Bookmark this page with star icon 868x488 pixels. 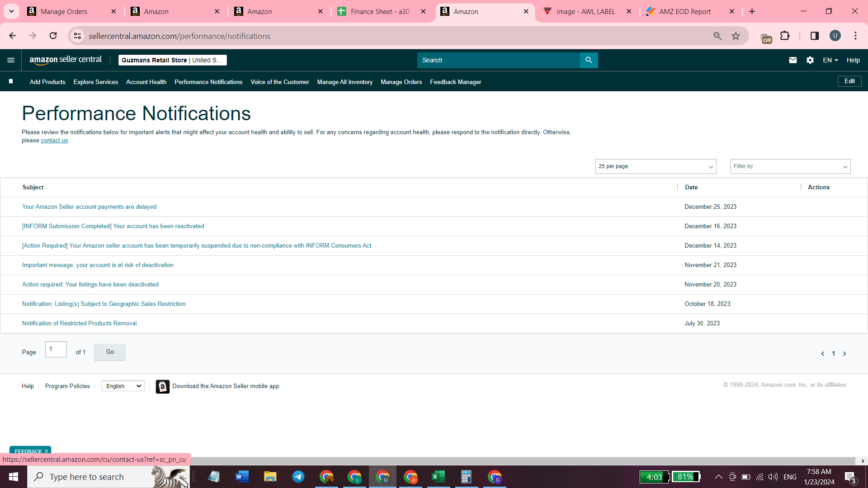[x=736, y=36]
